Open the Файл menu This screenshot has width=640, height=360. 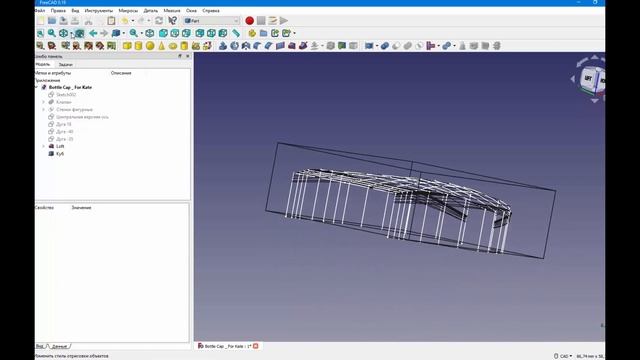40,11
